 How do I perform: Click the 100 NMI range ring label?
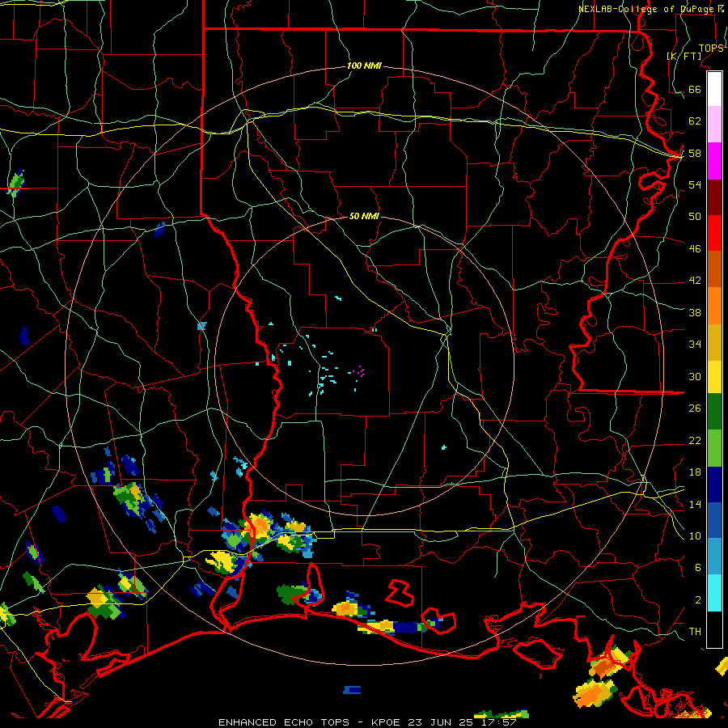click(364, 66)
